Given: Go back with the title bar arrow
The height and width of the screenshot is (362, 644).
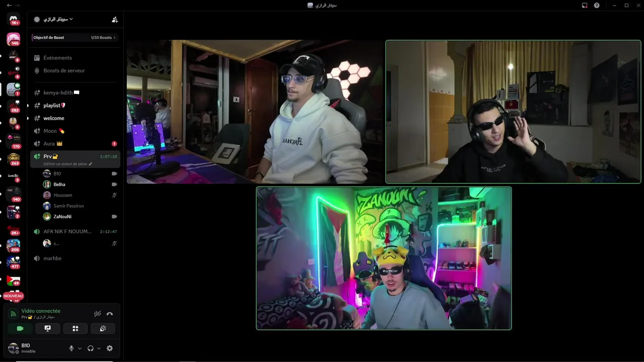Looking at the screenshot, I should click(9, 5).
